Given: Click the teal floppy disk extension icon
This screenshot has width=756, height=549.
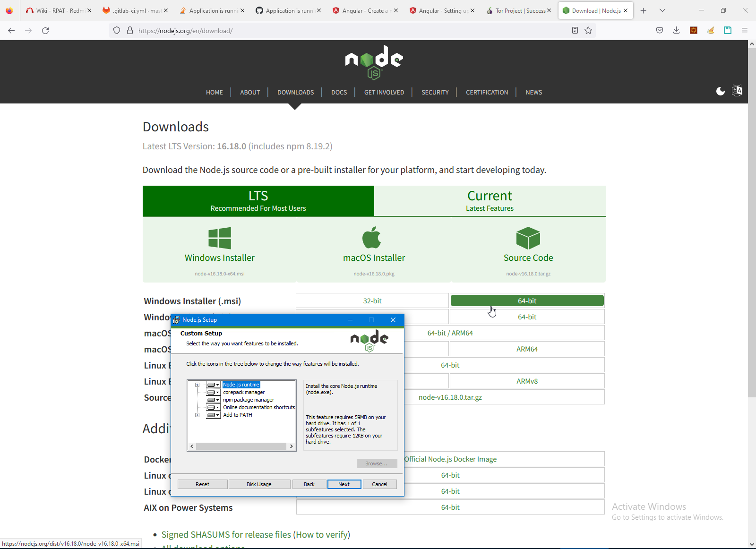Looking at the screenshot, I should [x=728, y=31].
